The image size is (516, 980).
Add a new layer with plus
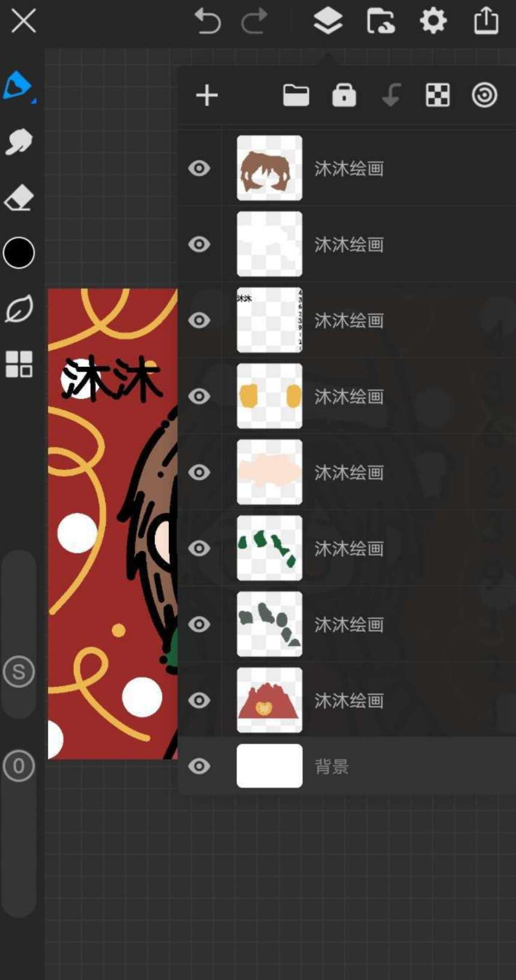207,95
